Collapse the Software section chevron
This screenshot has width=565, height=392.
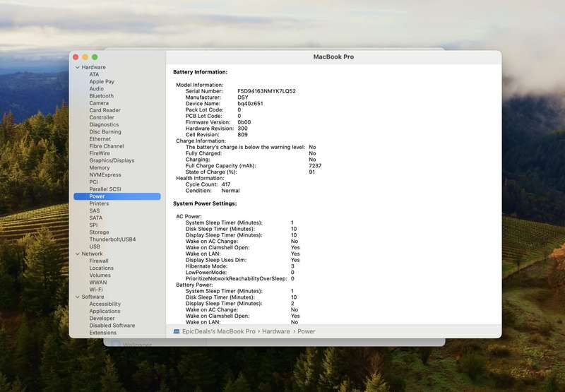(x=77, y=297)
